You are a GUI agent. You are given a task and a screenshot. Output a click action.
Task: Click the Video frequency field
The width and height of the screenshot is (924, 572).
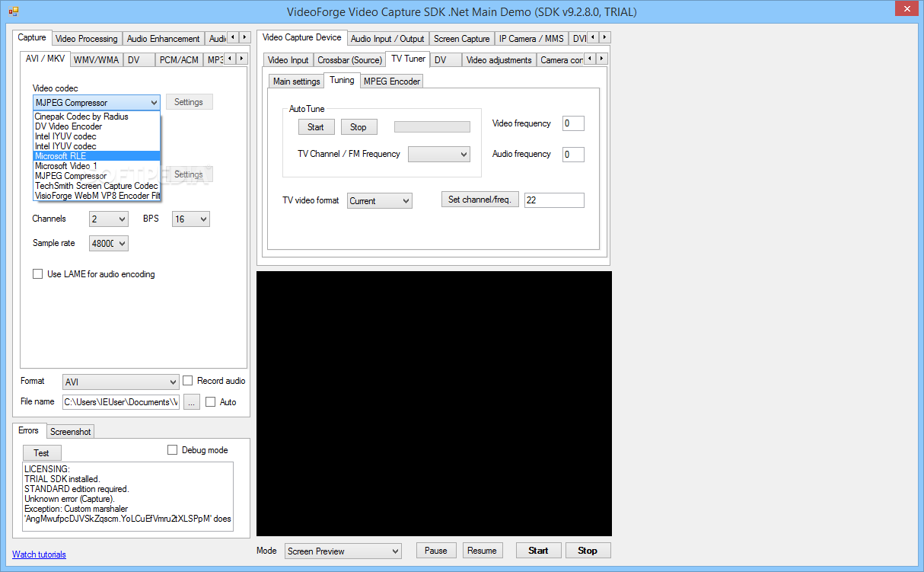(x=573, y=123)
